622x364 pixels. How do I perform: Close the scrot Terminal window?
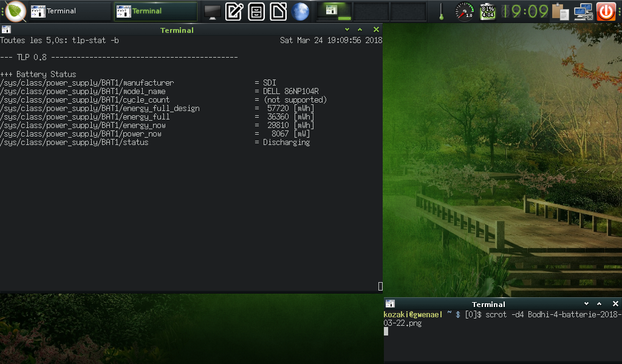point(615,304)
